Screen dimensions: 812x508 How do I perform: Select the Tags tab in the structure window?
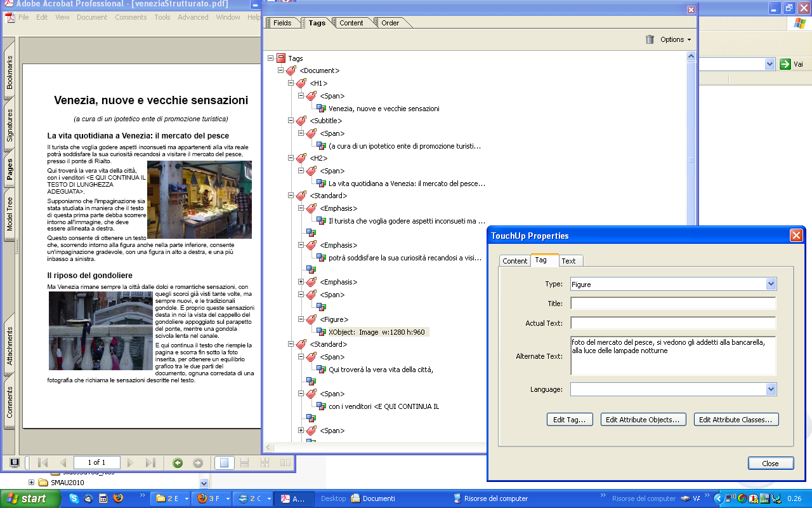[x=317, y=23]
